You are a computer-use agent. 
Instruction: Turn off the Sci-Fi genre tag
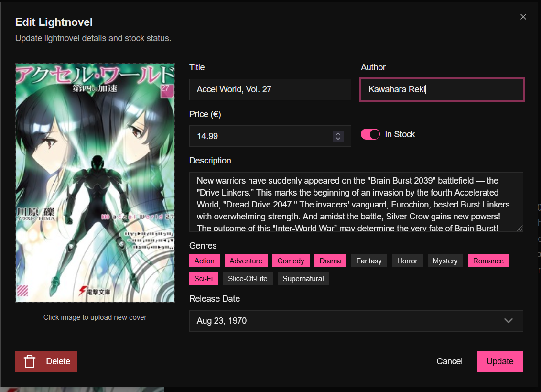[204, 279]
